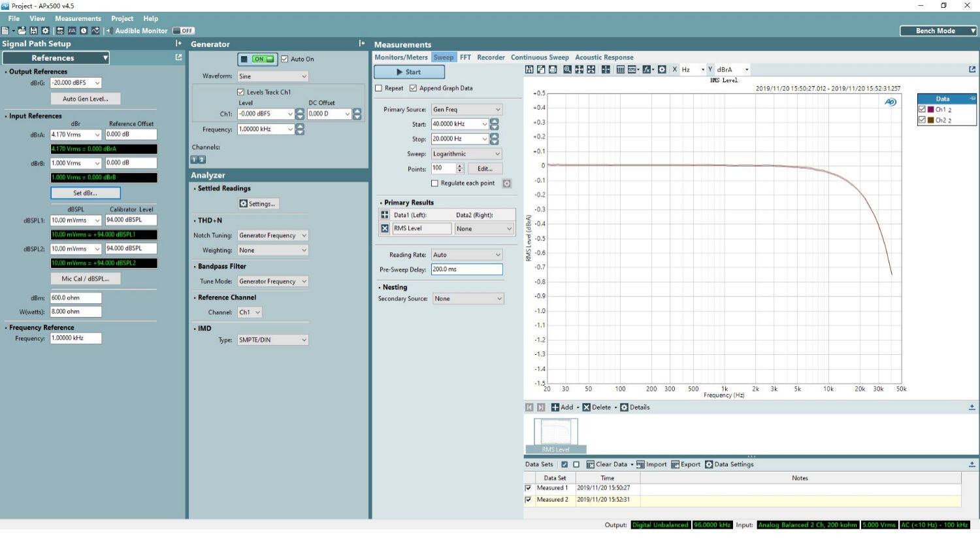Open the Sweep Logarithmic dropdown

pos(466,154)
